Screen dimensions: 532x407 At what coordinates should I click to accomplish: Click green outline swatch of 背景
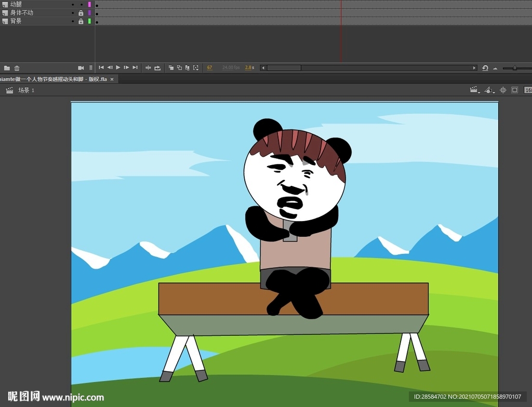pos(89,21)
